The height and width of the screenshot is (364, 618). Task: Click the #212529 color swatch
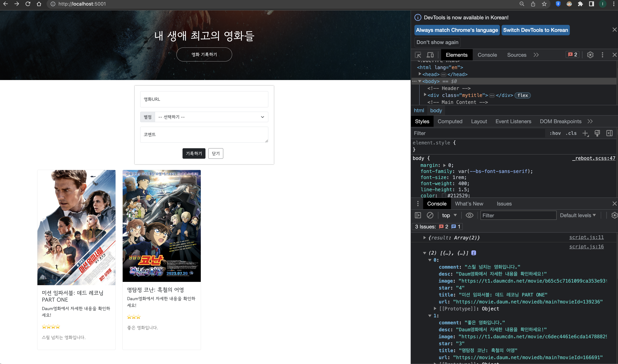(x=444, y=196)
